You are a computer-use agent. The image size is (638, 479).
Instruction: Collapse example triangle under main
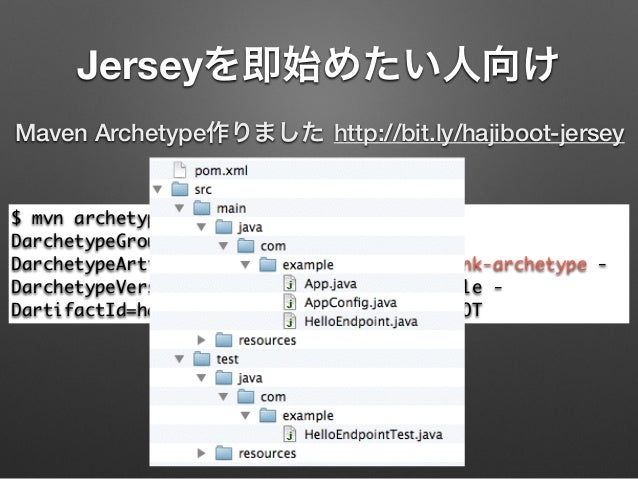coord(245,265)
